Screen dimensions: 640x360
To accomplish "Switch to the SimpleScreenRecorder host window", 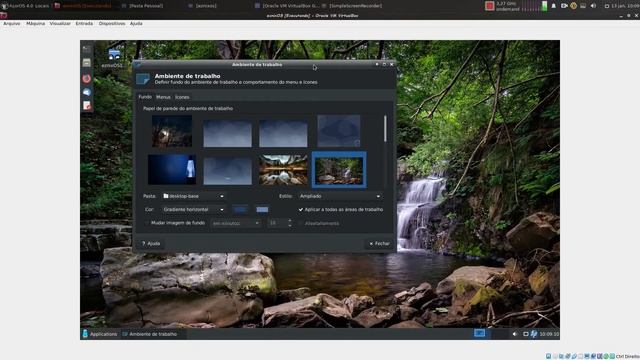I will point(352,6).
